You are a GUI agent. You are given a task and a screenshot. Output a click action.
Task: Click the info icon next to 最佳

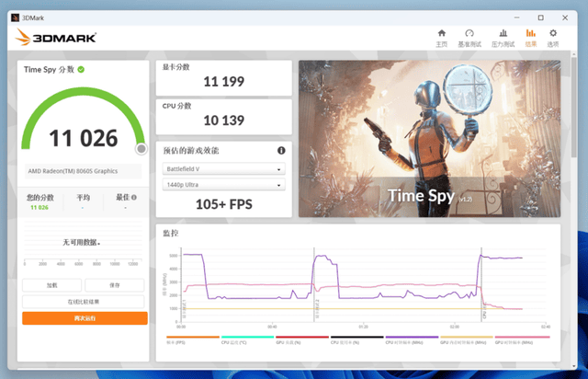click(x=134, y=197)
